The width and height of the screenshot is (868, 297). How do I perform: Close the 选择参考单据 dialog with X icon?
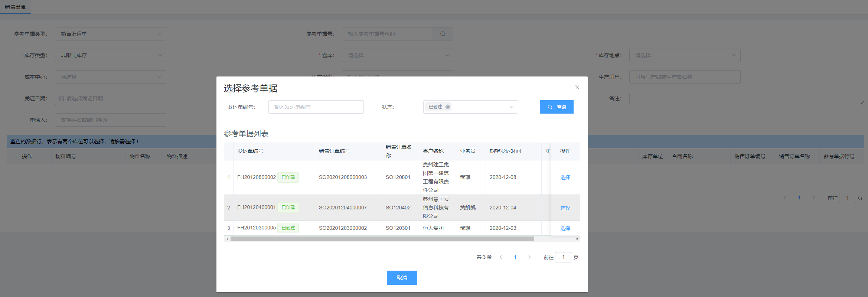pyautogui.click(x=577, y=87)
